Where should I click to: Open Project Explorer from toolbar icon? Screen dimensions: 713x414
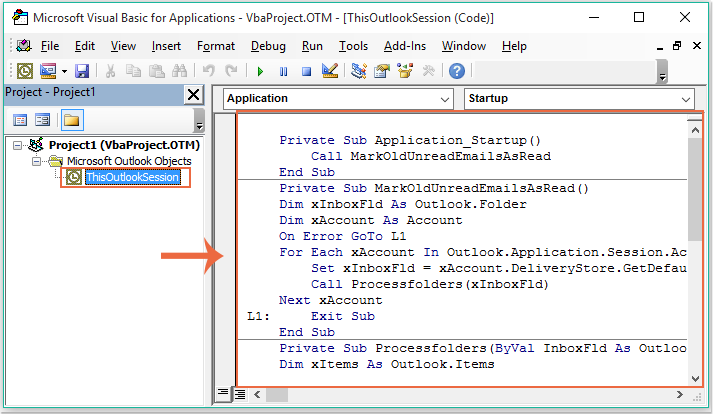pos(358,71)
